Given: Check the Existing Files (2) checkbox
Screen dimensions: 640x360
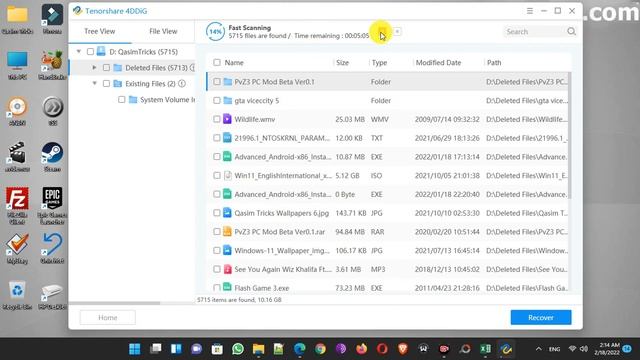Looking at the screenshot, I should 107,84.
